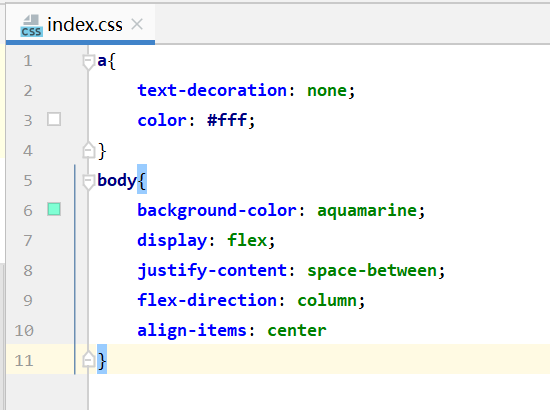Click the a selector on line 1
The image size is (550, 410).
tap(102, 61)
